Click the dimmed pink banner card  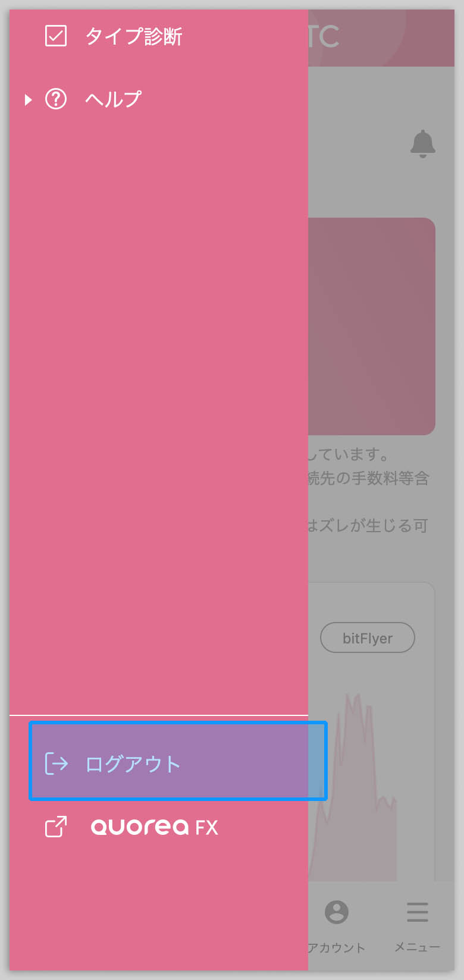pyautogui.click(x=372, y=326)
